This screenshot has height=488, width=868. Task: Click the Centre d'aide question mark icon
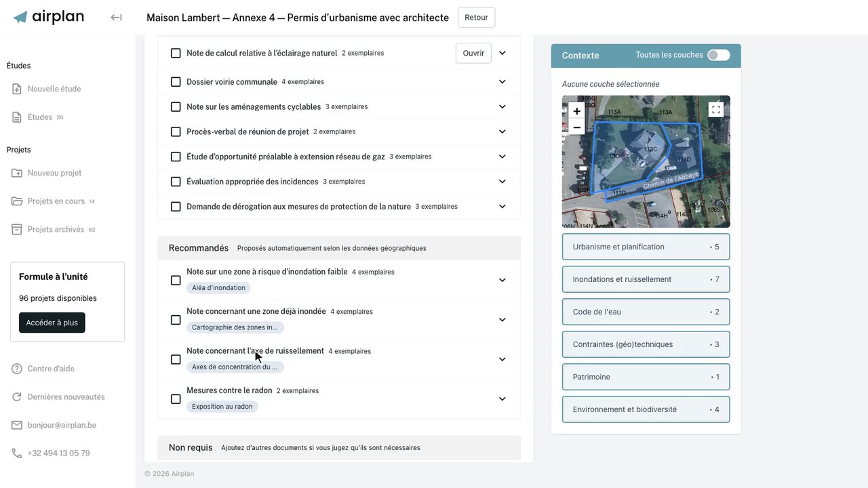[x=17, y=369]
